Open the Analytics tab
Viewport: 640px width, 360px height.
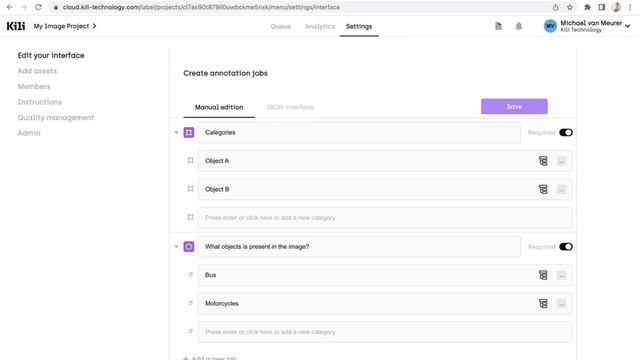pyautogui.click(x=320, y=27)
